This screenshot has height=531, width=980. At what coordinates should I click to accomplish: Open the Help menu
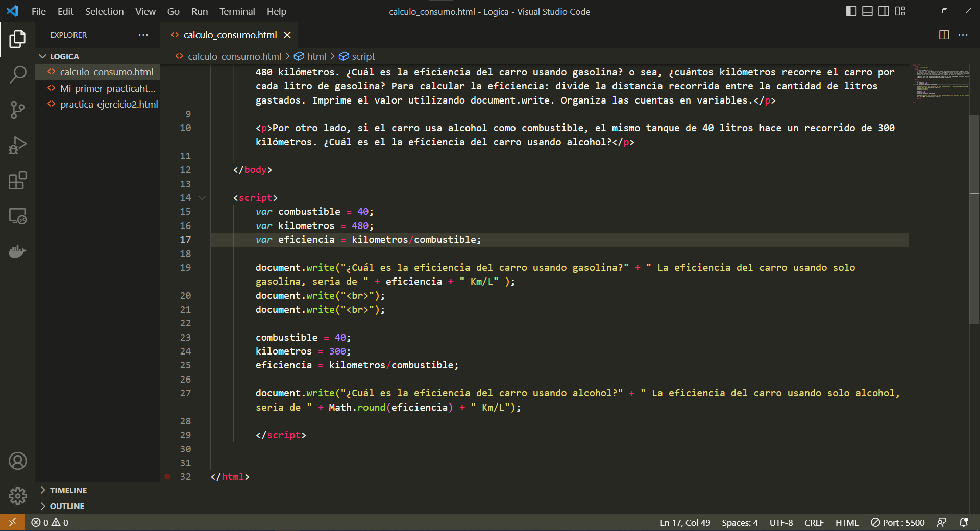277,11
